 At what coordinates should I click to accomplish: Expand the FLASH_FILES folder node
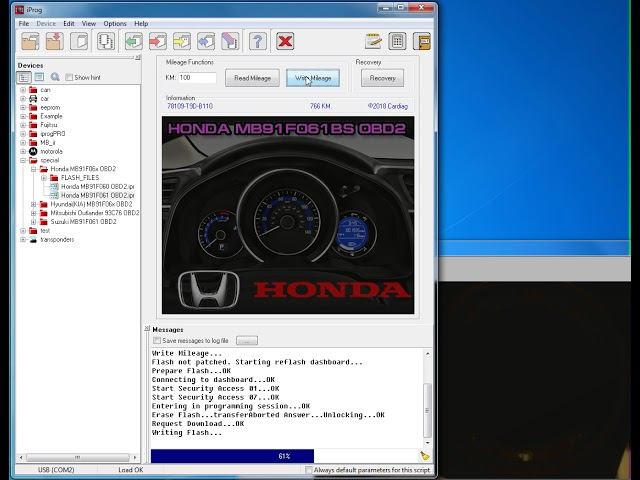[44, 178]
